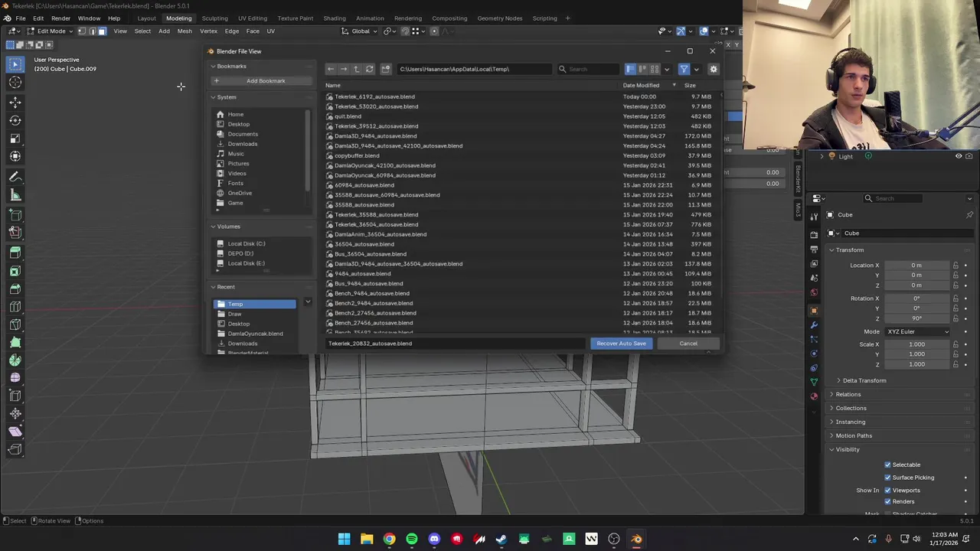This screenshot has height=551, width=980.
Task: Switch to vertex select mode
Action: click(x=83, y=31)
